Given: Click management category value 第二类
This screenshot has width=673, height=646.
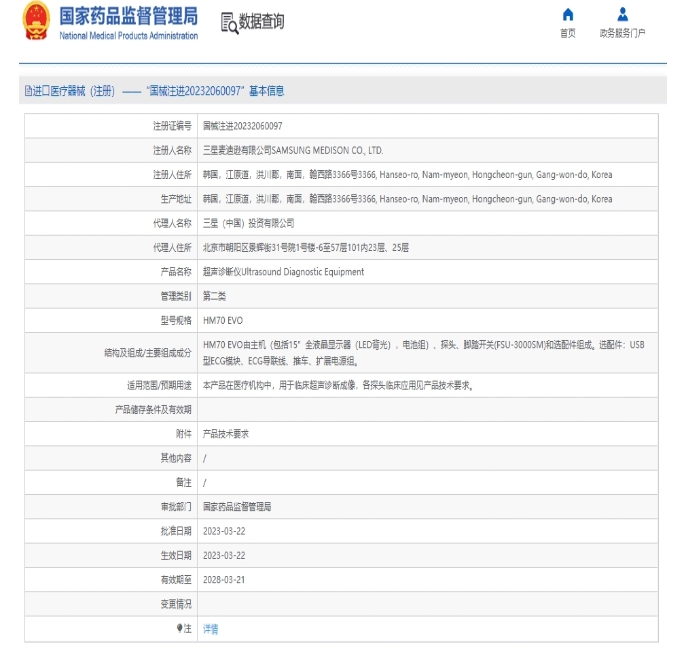Looking at the screenshot, I should pyautogui.click(x=214, y=296).
